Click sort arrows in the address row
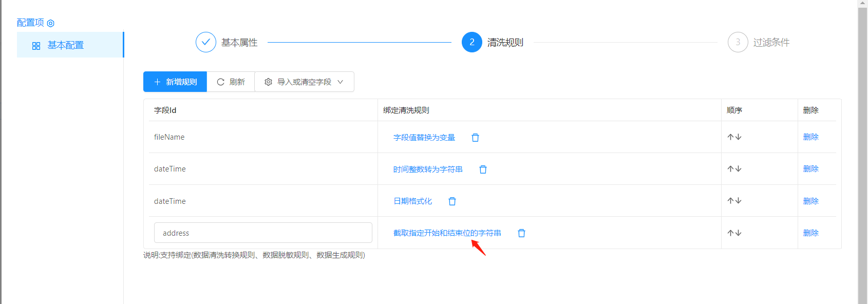The height and width of the screenshot is (304, 868). (x=734, y=233)
